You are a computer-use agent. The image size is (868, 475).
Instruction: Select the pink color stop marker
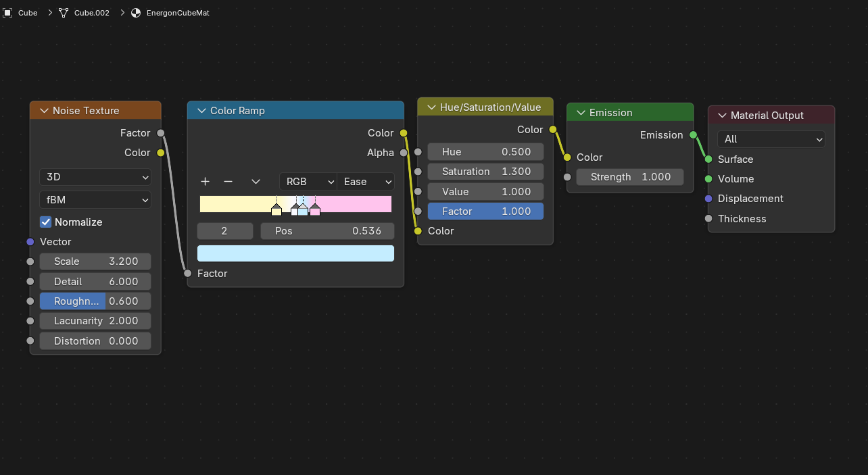tap(315, 210)
